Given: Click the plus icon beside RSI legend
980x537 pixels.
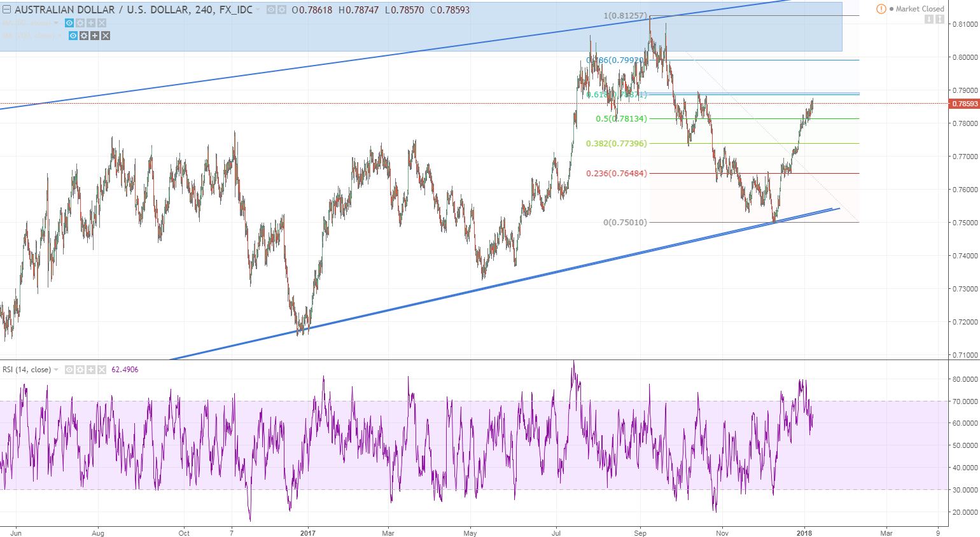Looking at the screenshot, I should coord(91,370).
